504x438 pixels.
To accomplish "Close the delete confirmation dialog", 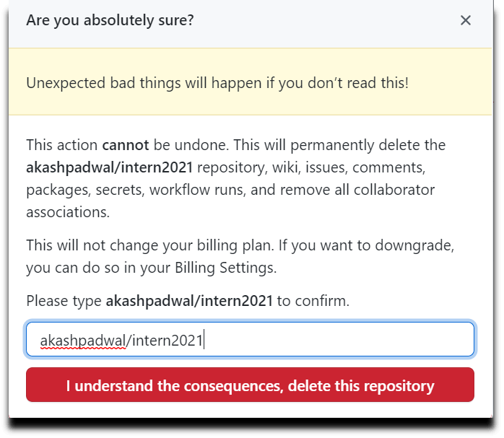I will pos(466,20).
